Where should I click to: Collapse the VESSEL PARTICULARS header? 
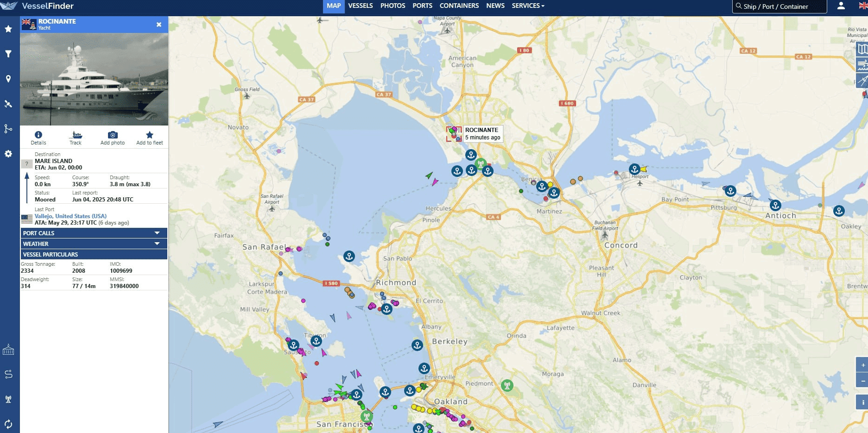pos(94,254)
